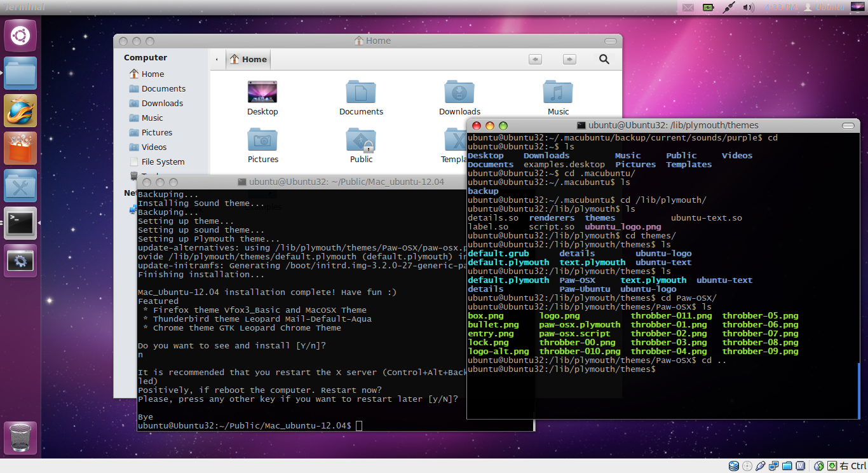The height and width of the screenshot is (473, 868).
Task: Click the sound volume indicator in top panel
Action: 749,8
